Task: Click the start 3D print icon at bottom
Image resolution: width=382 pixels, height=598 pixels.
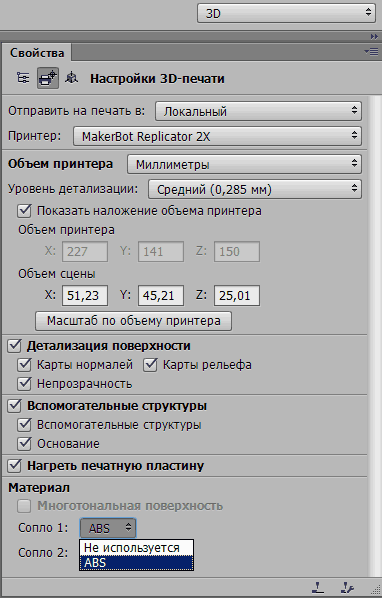Action: pos(347,587)
